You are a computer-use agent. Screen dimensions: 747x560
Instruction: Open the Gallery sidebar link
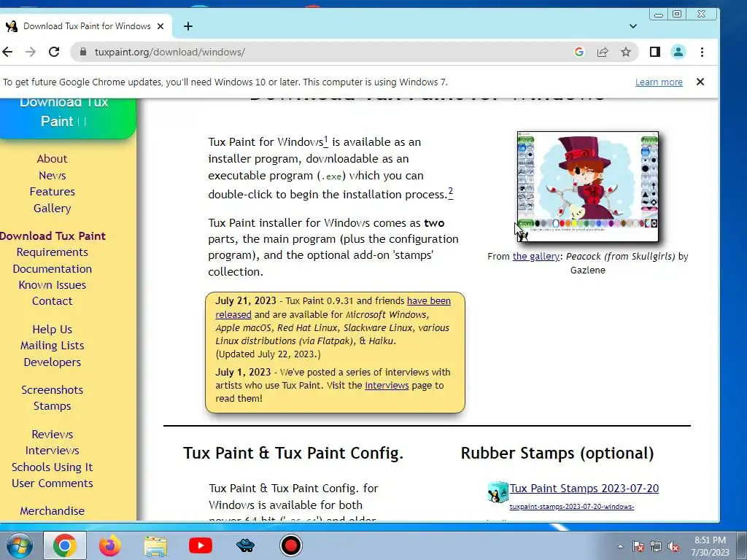(53, 208)
